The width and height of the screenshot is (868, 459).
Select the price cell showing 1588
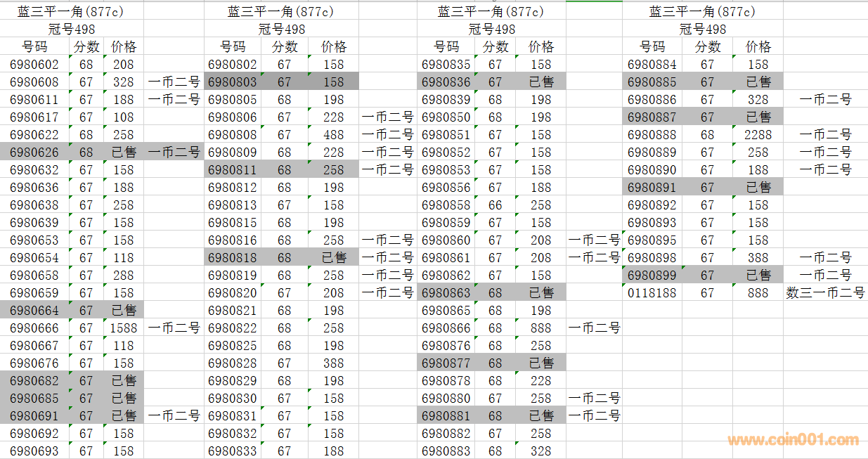coord(124,328)
